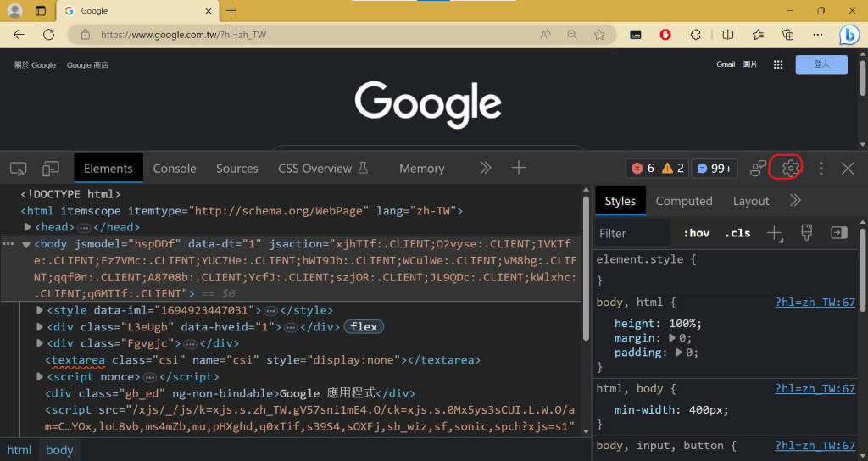Select the Computed pane tab
Viewport: 868px width, 461px height.
[x=684, y=201]
